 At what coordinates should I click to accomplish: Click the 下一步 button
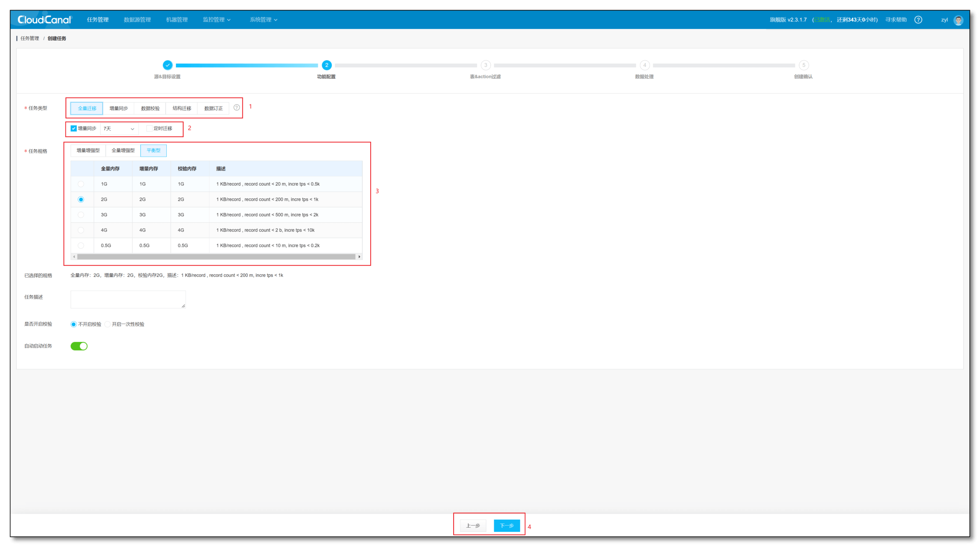pyautogui.click(x=507, y=526)
